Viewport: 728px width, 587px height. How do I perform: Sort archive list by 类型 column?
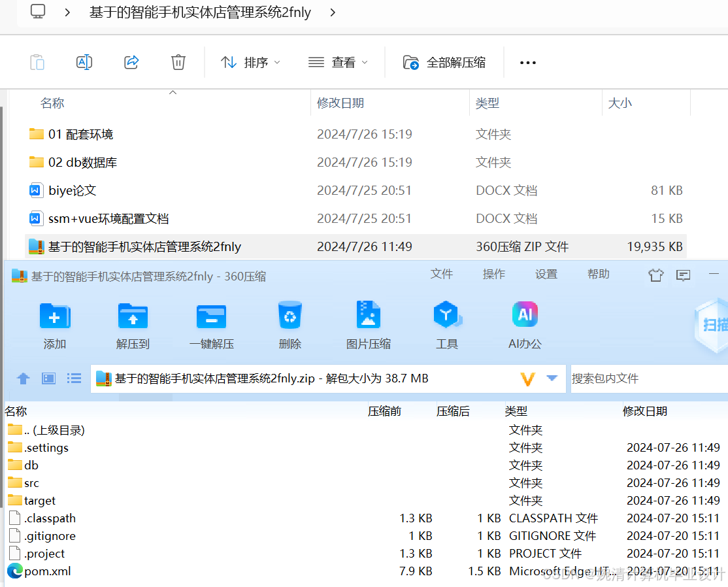coord(516,411)
